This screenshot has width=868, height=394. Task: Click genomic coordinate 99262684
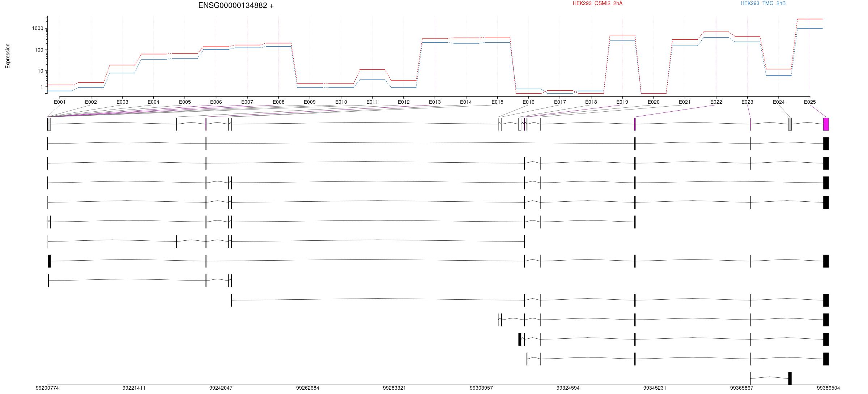point(308,388)
